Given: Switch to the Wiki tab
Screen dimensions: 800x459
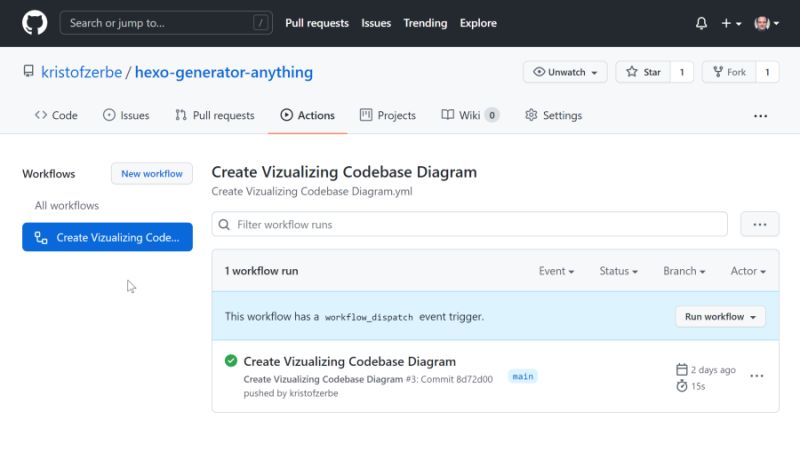Looking at the screenshot, I should (x=470, y=115).
